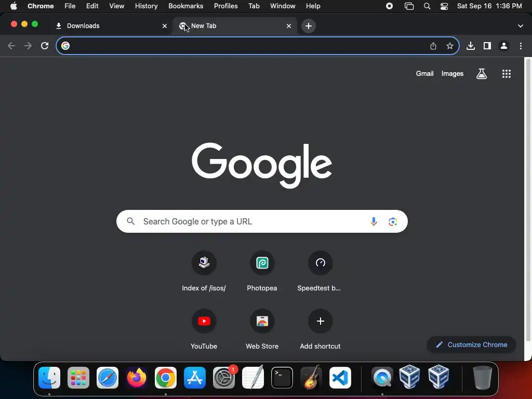The width and height of the screenshot is (532, 399).
Task: Open the File menu
Action: (70, 6)
